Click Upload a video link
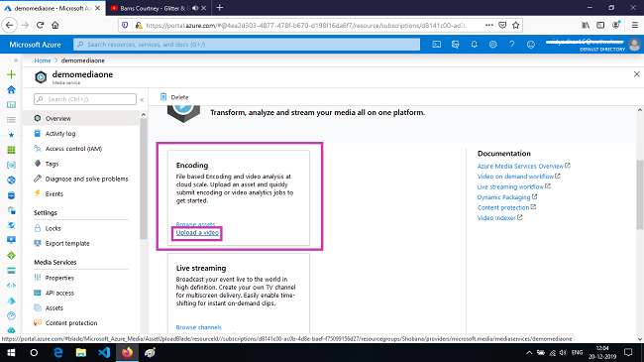Image resolution: width=644 pixels, height=362 pixels. (x=197, y=233)
